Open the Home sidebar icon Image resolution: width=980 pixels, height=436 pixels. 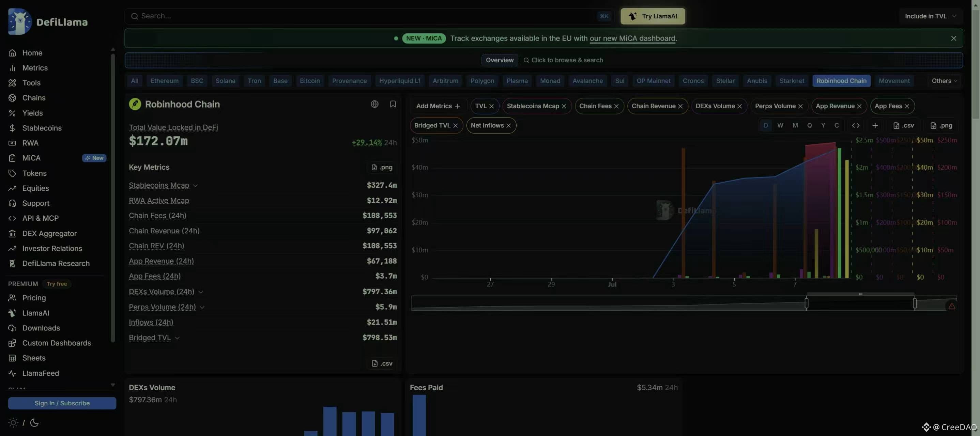point(12,53)
